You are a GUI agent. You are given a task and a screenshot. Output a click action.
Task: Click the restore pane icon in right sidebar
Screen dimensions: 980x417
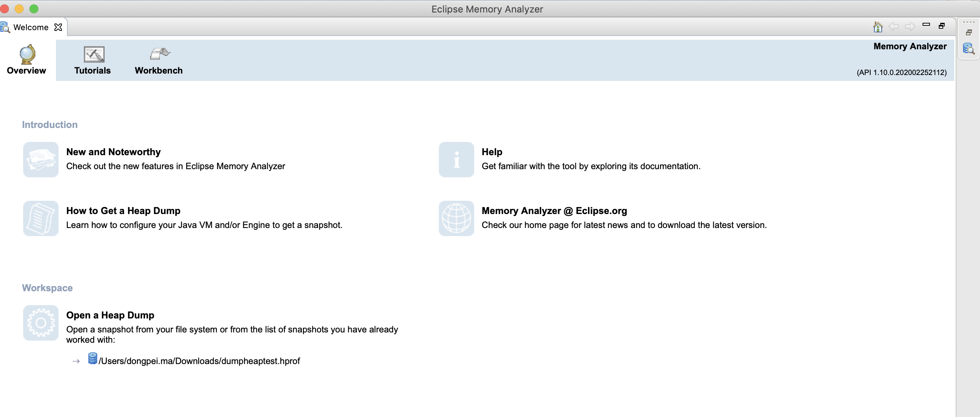click(x=969, y=32)
